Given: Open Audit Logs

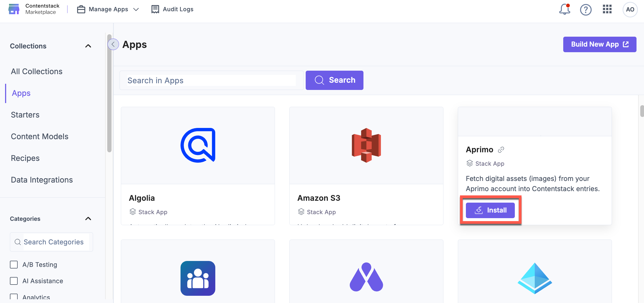Looking at the screenshot, I should coord(172,9).
